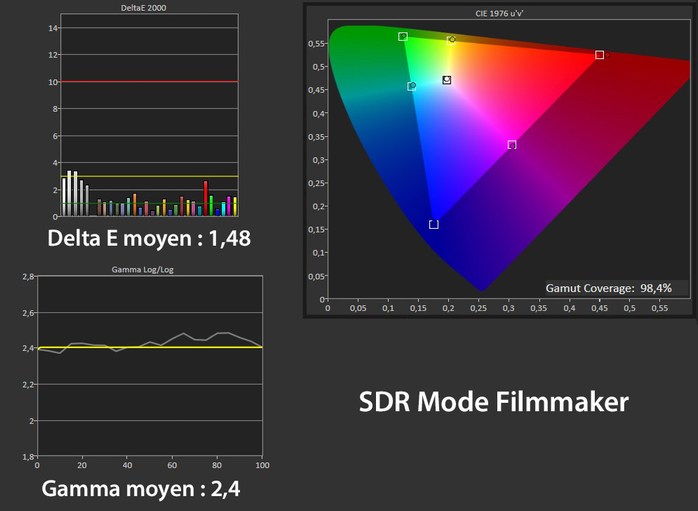Click the blue primary target square marker

[x=433, y=225]
